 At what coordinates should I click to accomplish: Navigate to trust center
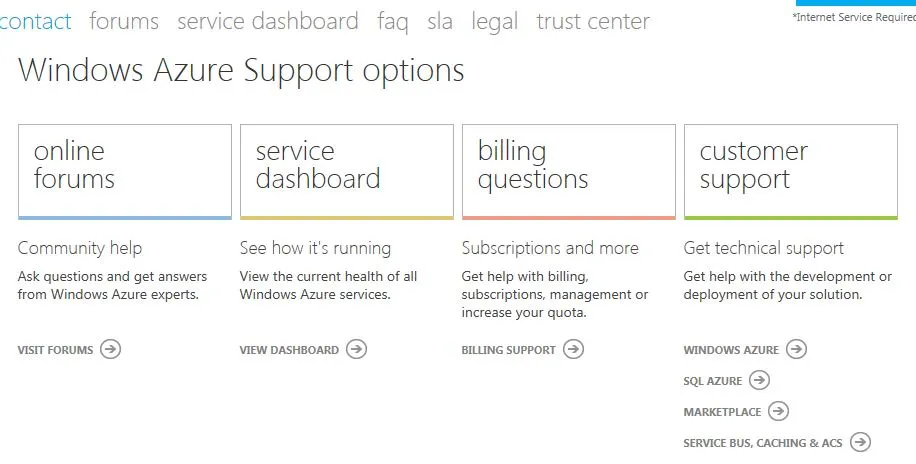(593, 21)
